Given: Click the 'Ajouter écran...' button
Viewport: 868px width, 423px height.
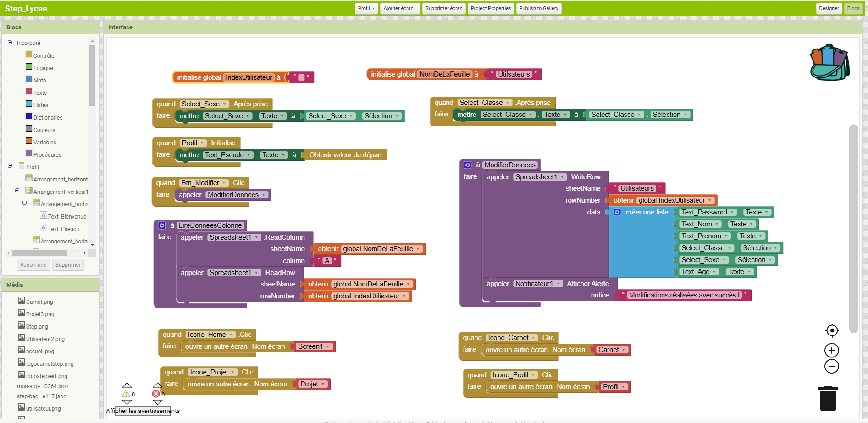Looking at the screenshot, I should [400, 8].
